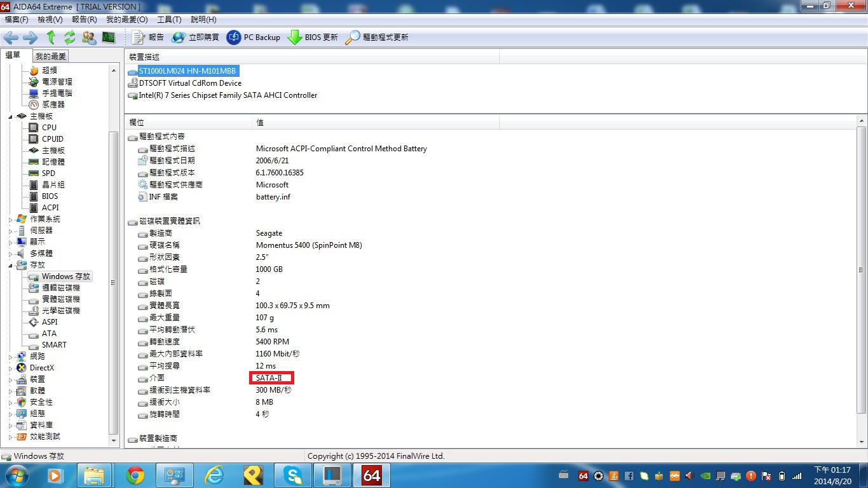
Task: Click the Refresh toolbar icon
Action: click(x=70, y=37)
